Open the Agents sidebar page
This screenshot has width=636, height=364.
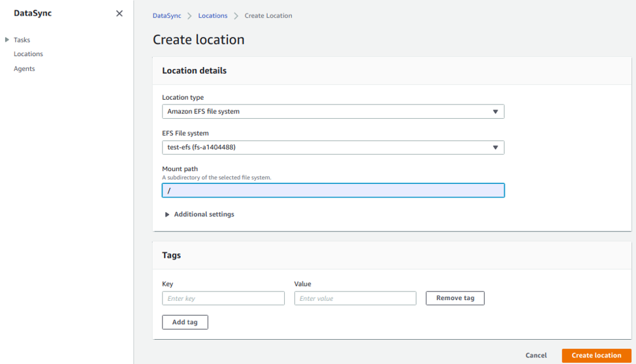[x=24, y=68]
